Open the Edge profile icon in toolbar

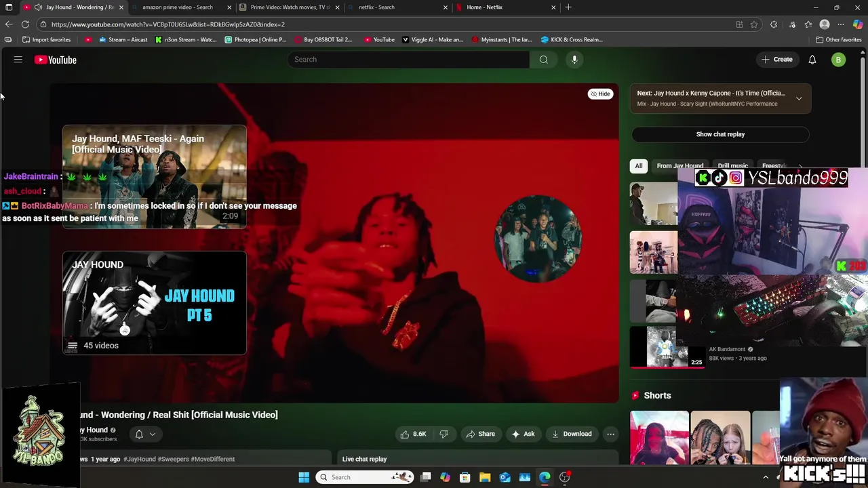pos(825,24)
